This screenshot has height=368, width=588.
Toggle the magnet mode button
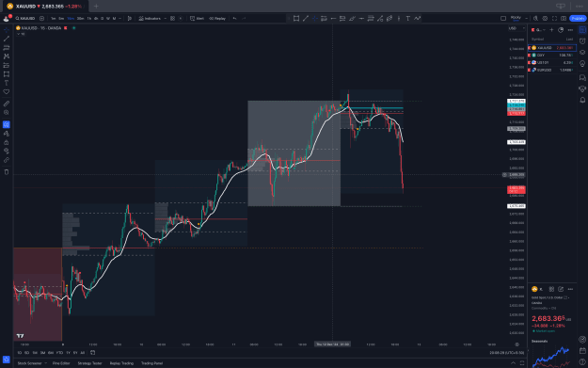7,124
